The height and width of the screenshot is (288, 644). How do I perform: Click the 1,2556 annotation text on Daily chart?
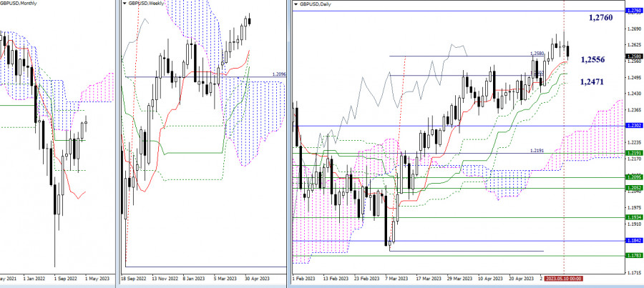point(592,59)
